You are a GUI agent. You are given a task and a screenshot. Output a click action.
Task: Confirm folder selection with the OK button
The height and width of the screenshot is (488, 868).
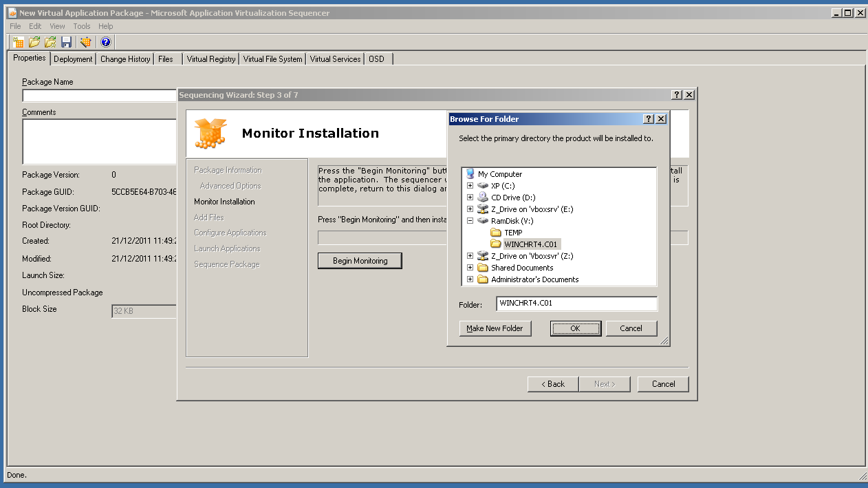coord(576,328)
